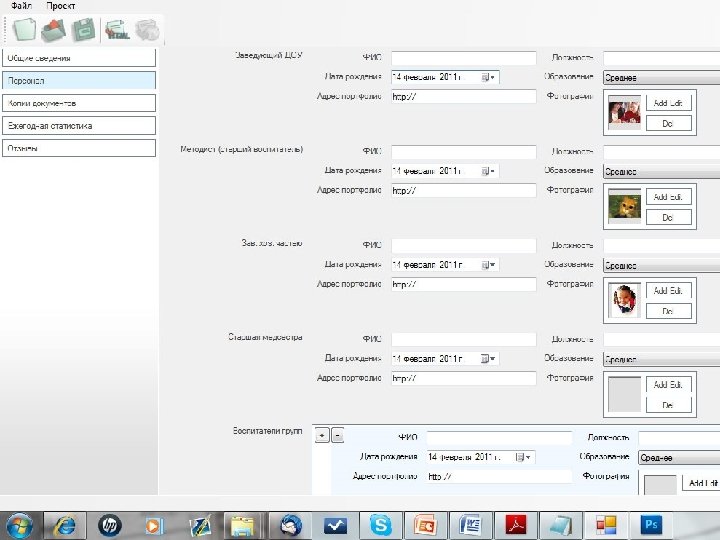Click Add/Edit photo button for Заведующий ДОУ
Screen dimensions: 720x540
669,103
